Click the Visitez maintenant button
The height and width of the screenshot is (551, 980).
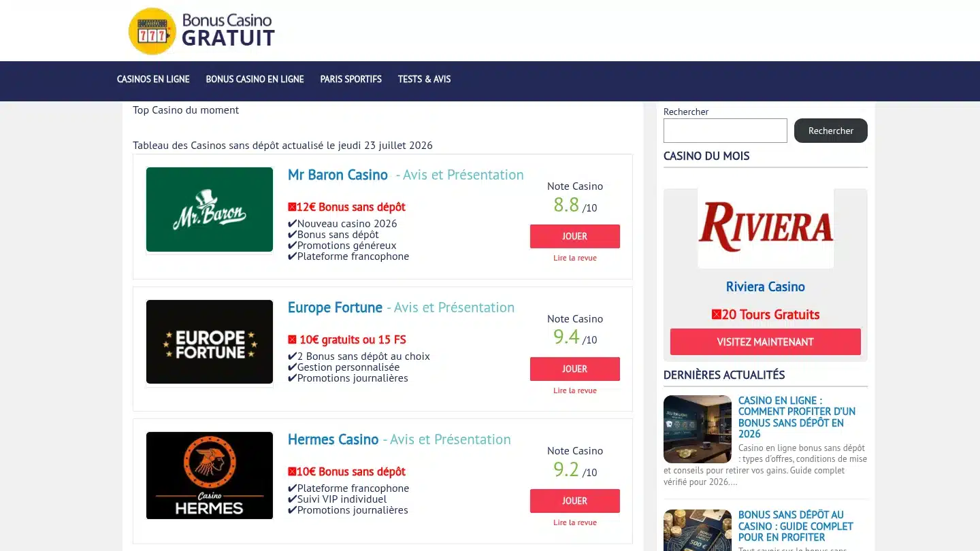(766, 341)
